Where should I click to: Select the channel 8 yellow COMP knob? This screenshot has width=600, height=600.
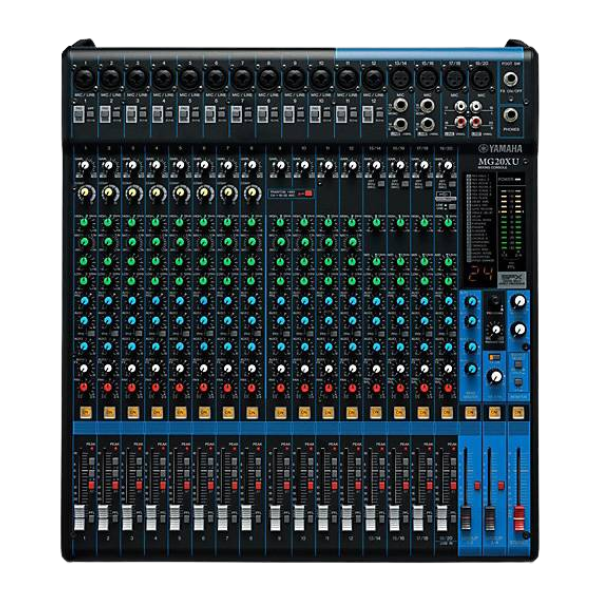tap(252, 193)
